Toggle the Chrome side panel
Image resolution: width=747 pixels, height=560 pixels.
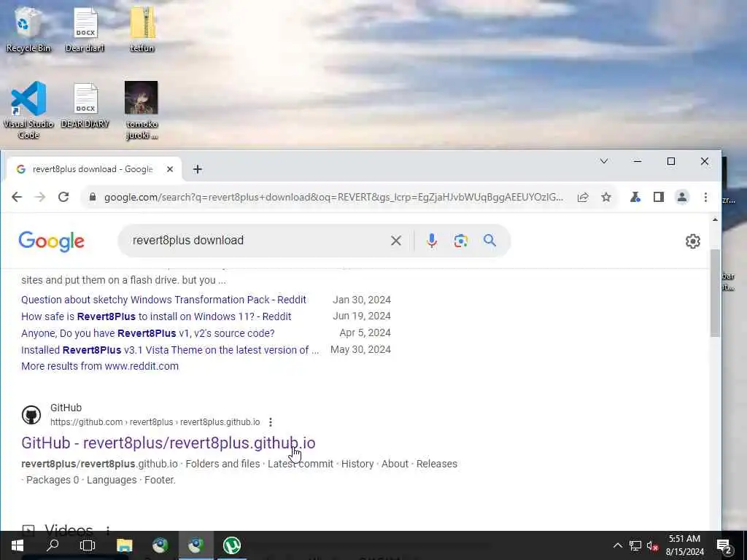pyautogui.click(x=659, y=197)
